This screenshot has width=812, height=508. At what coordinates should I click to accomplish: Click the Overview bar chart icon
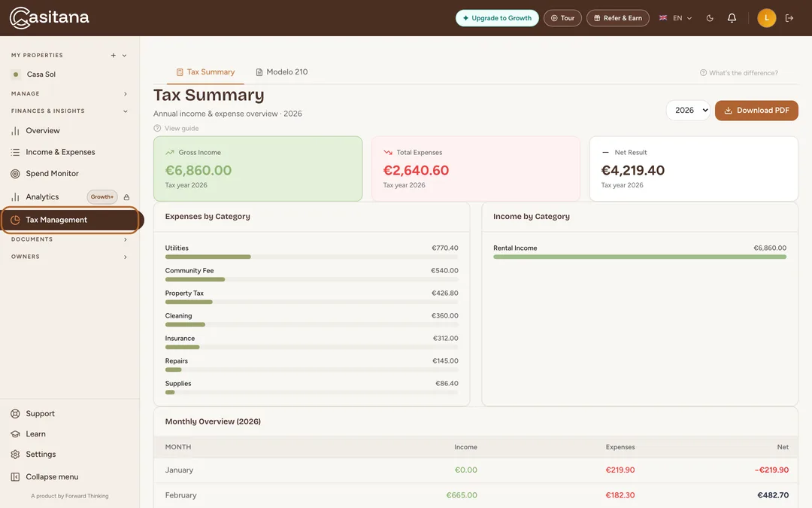(x=16, y=131)
